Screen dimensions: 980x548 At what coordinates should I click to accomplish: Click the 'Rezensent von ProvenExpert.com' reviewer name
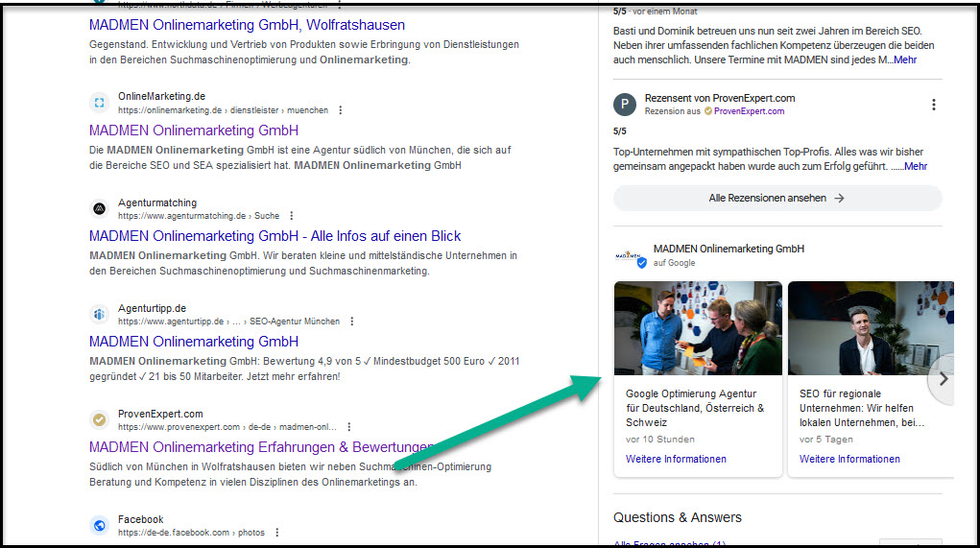pos(719,98)
